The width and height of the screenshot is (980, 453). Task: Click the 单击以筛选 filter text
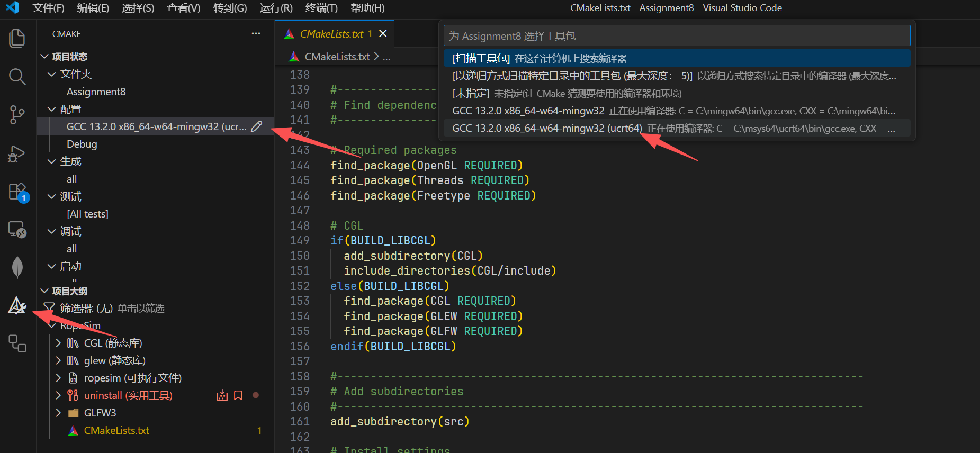pos(141,308)
